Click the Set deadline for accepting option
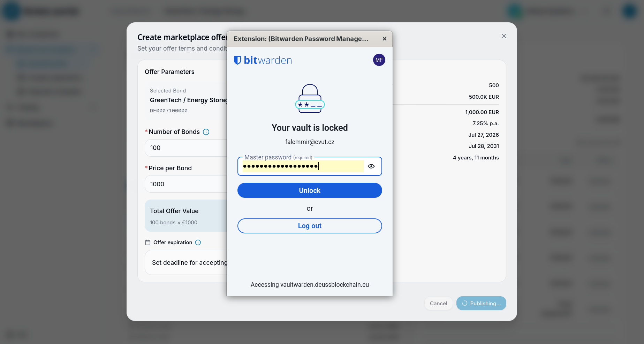Screen dimensions: 644x344 pyautogui.click(x=186, y=263)
